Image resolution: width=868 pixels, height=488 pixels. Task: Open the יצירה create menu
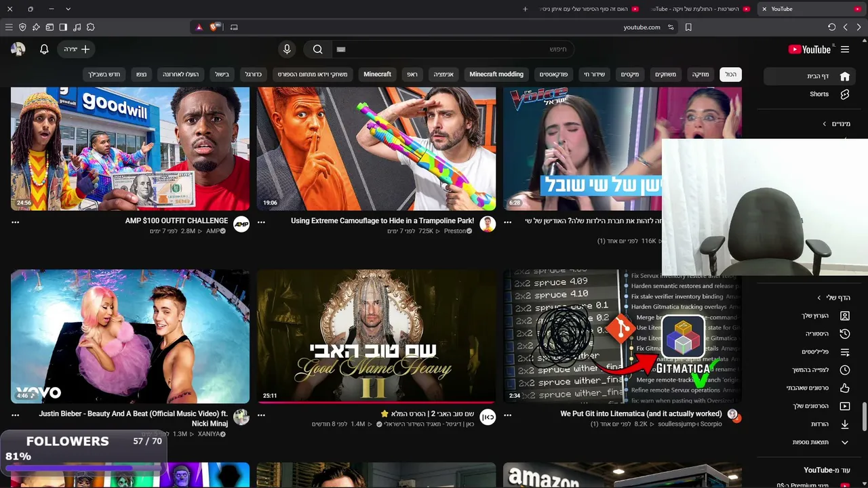coord(77,49)
